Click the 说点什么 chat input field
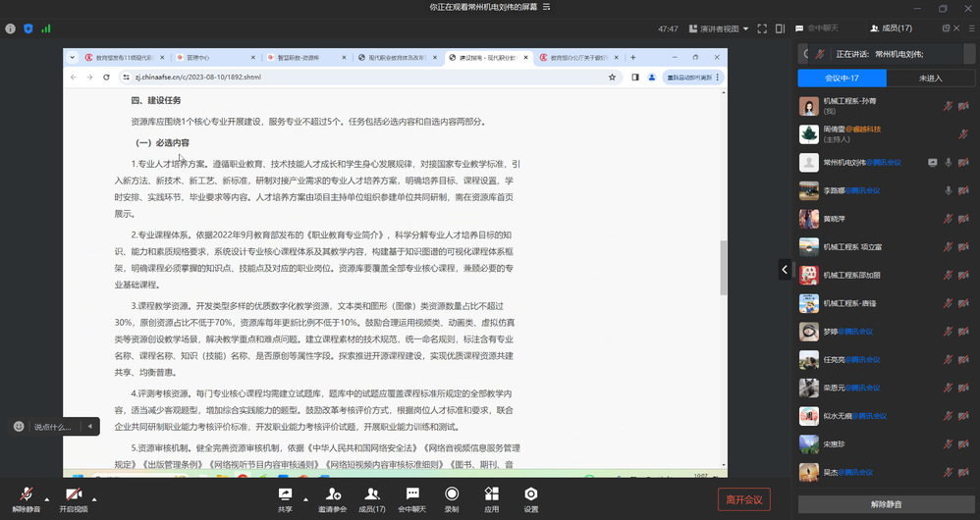Screen dimensions: 980x520 (54, 427)
